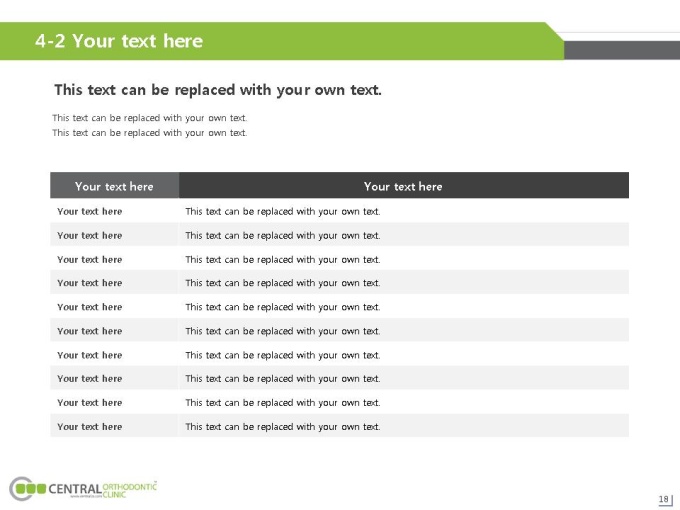Click the slide page number 18
This screenshot has height=510, width=680.
pyautogui.click(x=664, y=499)
